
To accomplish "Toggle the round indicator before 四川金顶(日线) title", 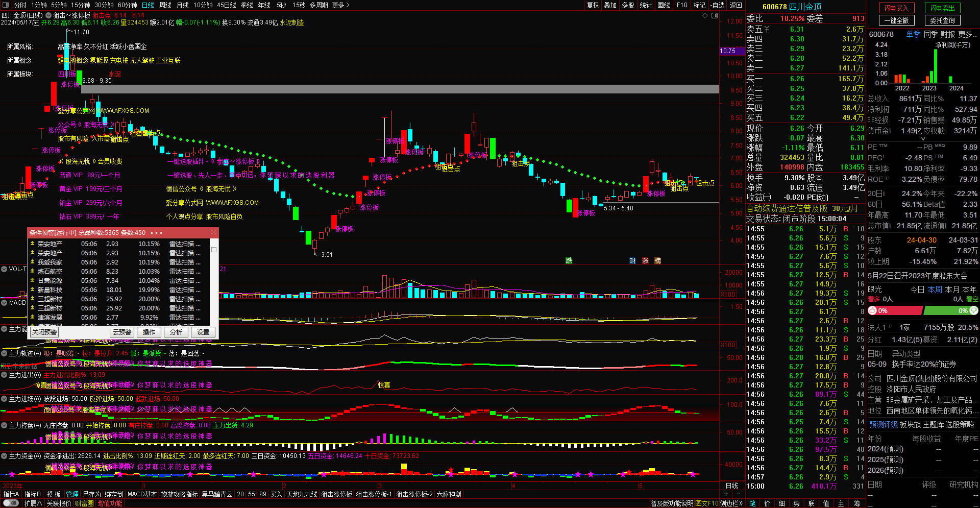I will (48, 15).
